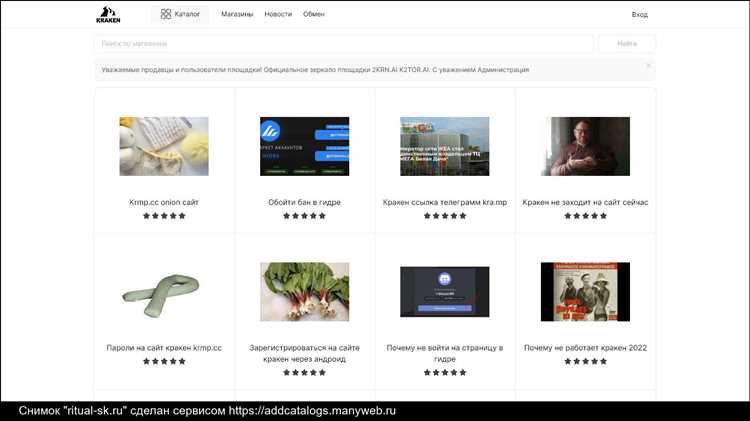The width and height of the screenshot is (750, 421).
Task: Open the building thumbnail for Кракен ссылка телеграмм
Action: 444,146
